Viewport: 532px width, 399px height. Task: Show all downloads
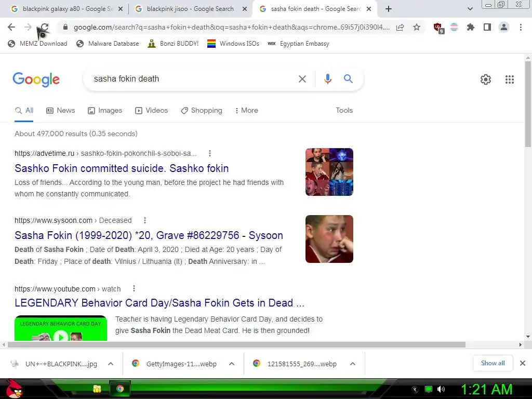tap(493, 363)
